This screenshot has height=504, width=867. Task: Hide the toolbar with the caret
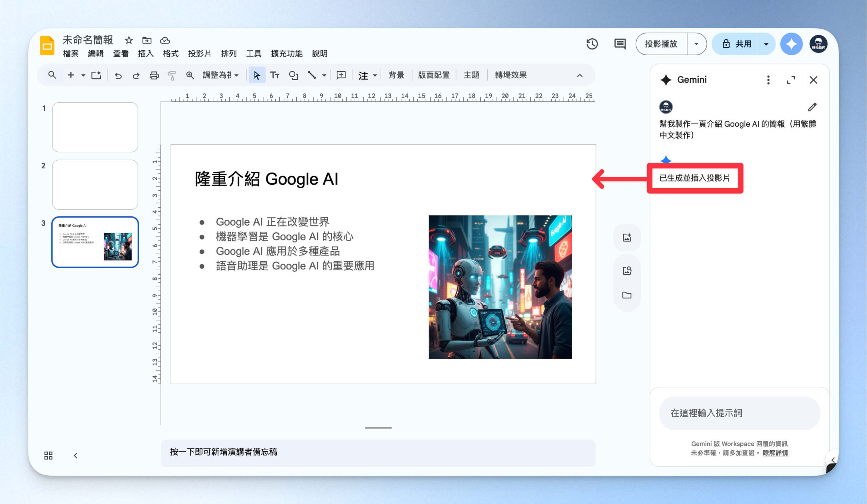[x=579, y=75]
